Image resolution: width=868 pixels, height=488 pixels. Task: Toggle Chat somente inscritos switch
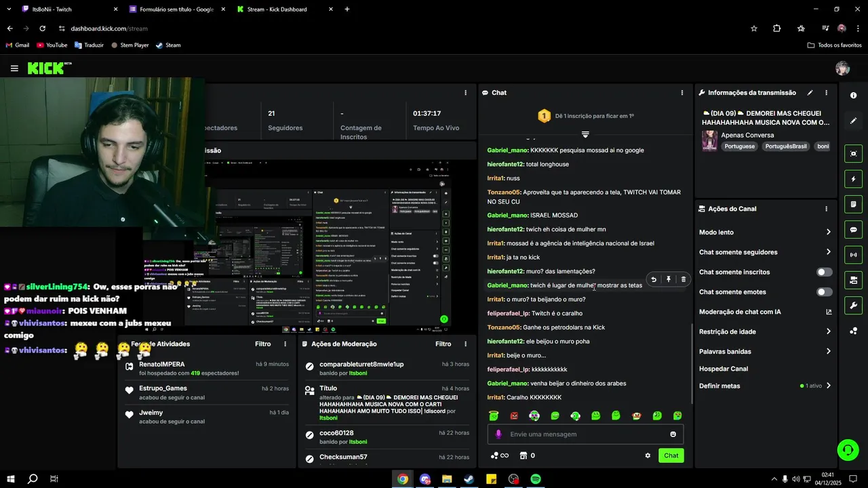click(x=824, y=272)
